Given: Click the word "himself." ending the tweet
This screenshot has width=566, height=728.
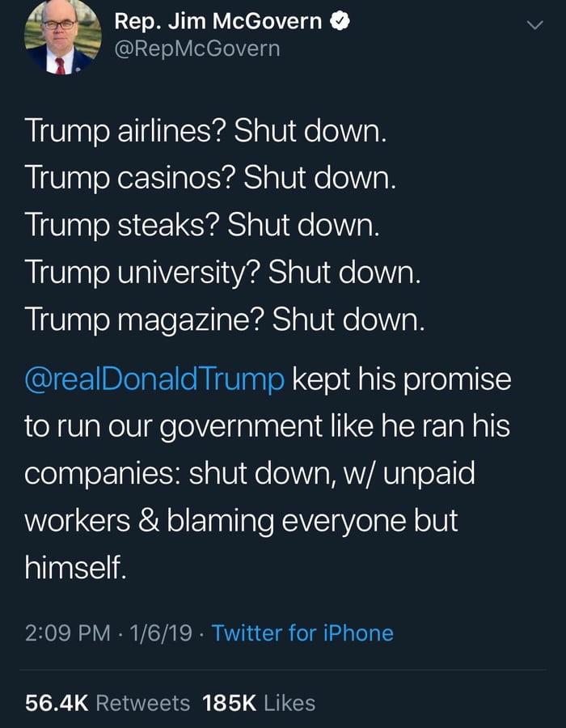Looking at the screenshot, I should point(76,569).
